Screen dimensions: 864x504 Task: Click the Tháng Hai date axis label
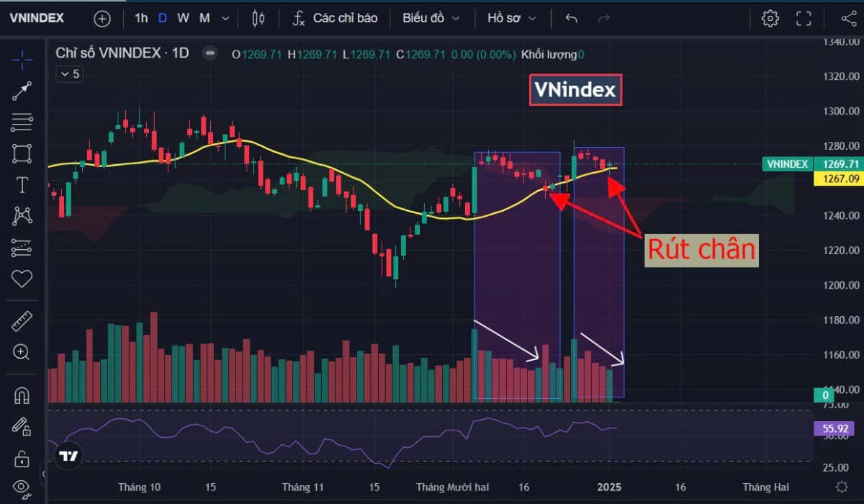click(765, 487)
